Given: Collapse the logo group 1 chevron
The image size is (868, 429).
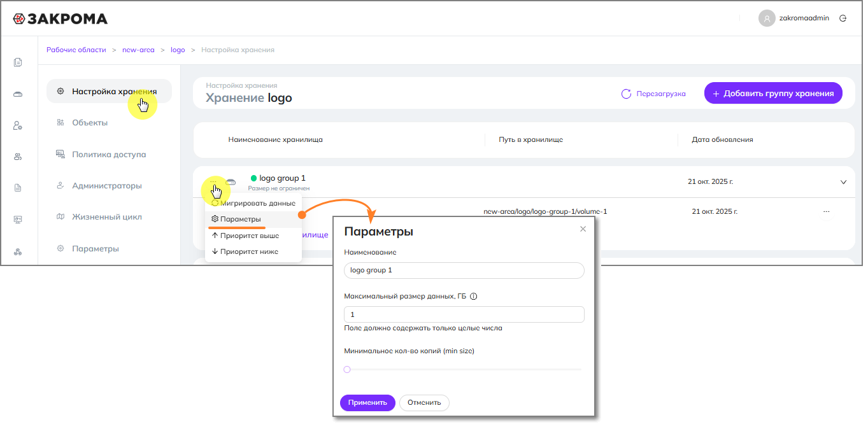Looking at the screenshot, I should click(x=843, y=182).
